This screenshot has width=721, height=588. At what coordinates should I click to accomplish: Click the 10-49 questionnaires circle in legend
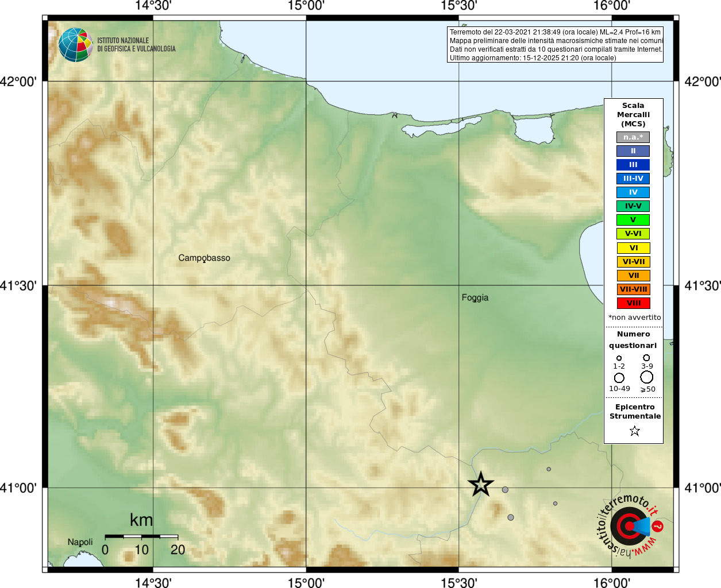click(x=619, y=378)
